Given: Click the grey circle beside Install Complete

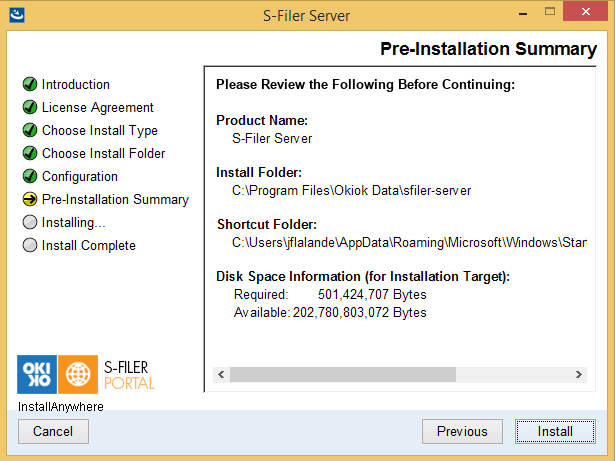Looking at the screenshot, I should click(30, 245).
